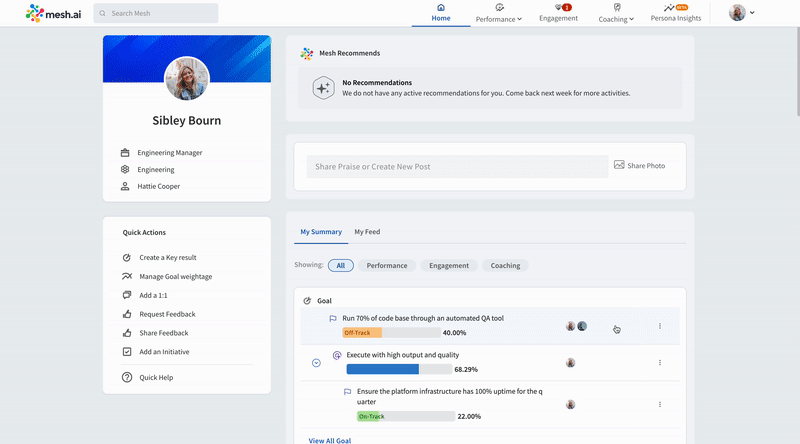800x444 pixels.
Task: Click the Add a 1:1 chat icon
Action: point(126,295)
